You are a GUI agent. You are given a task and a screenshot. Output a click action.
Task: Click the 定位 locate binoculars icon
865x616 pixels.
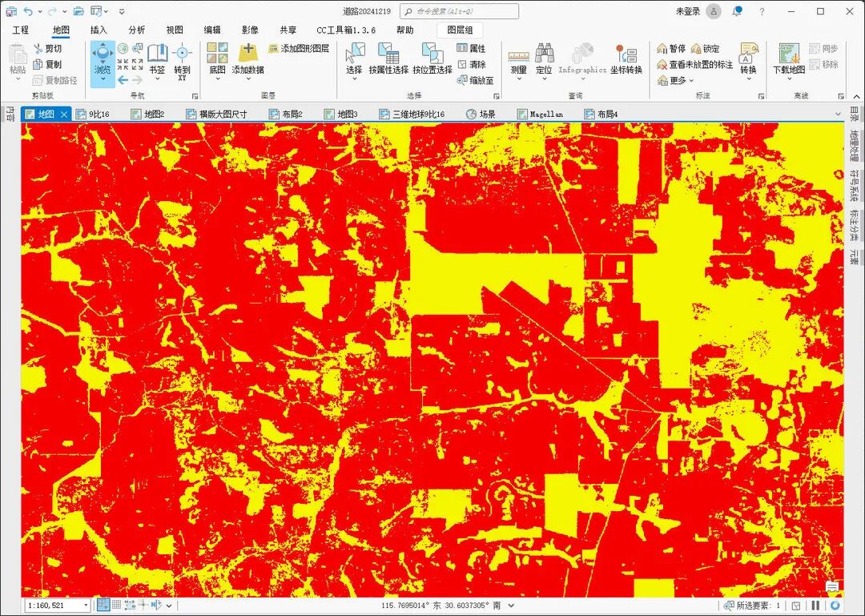coord(544,54)
